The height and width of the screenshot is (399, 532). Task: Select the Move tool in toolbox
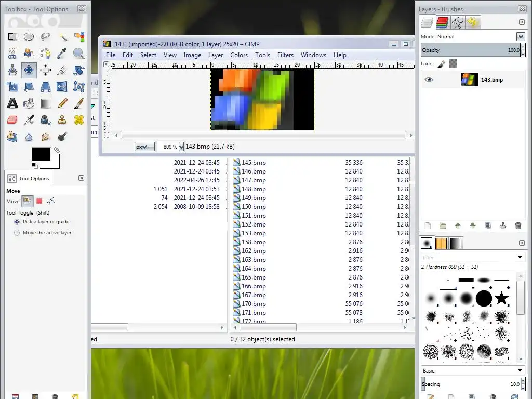(x=29, y=70)
